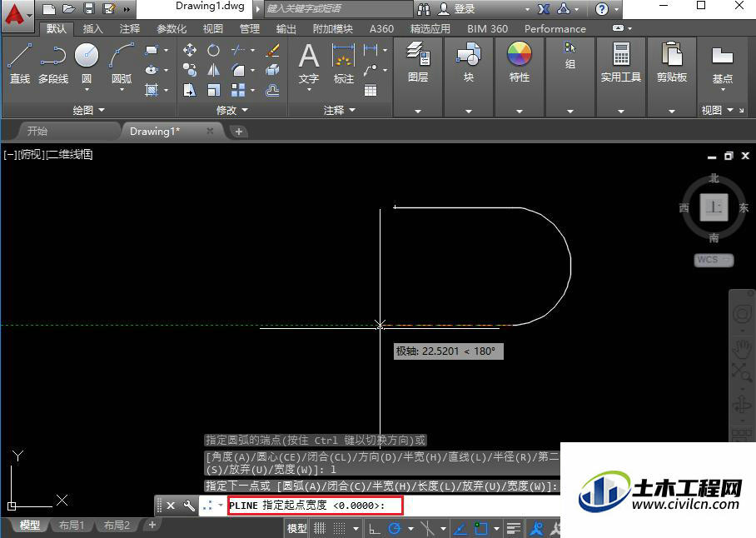Switch to the 参数化 ribbon tab
The width and height of the screenshot is (756, 538).
(x=172, y=29)
